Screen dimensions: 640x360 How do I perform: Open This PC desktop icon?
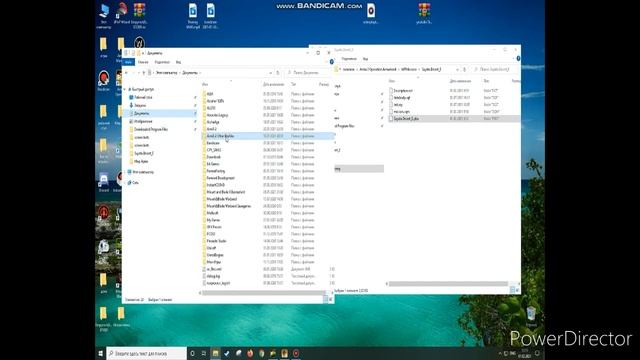(104, 16)
